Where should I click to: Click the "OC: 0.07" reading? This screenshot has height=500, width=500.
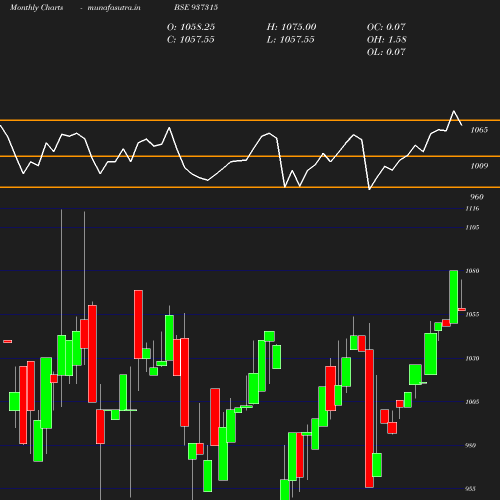pos(386,27)
